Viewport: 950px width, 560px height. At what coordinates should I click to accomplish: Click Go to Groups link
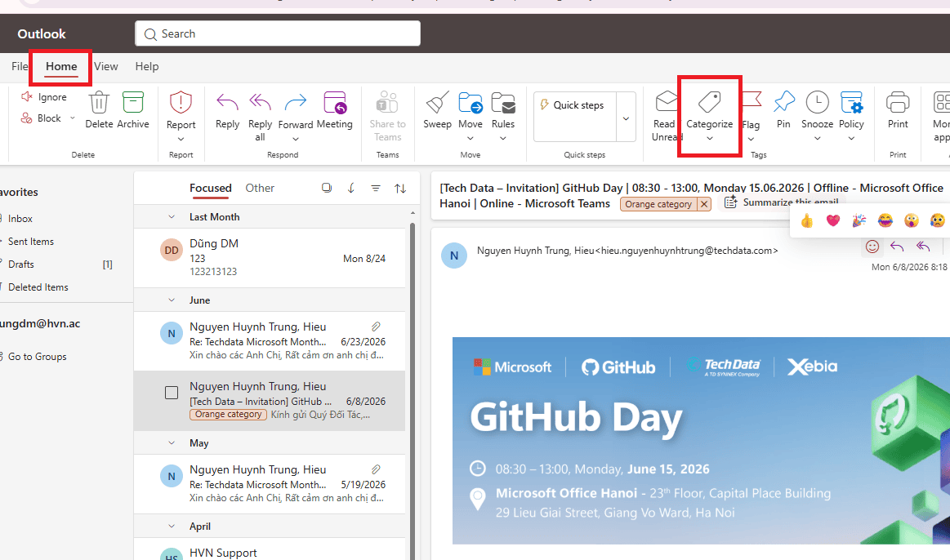pos(37,357)
